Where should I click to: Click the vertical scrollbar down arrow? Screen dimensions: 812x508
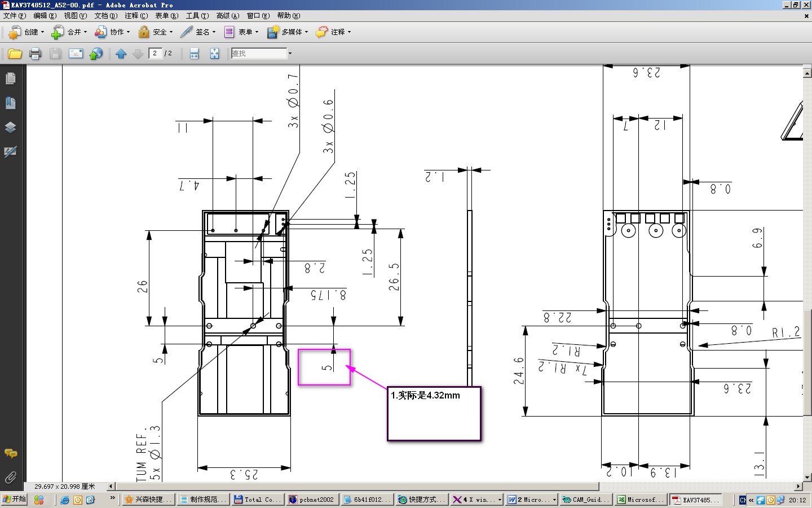807,477
